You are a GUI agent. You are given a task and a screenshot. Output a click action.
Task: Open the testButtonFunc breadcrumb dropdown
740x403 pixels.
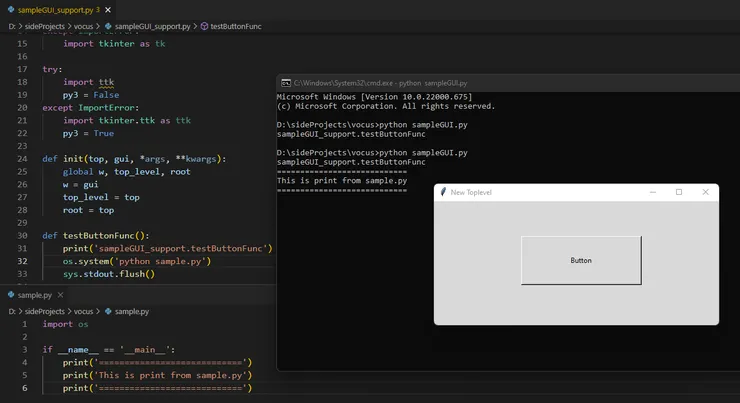[236, 26]
